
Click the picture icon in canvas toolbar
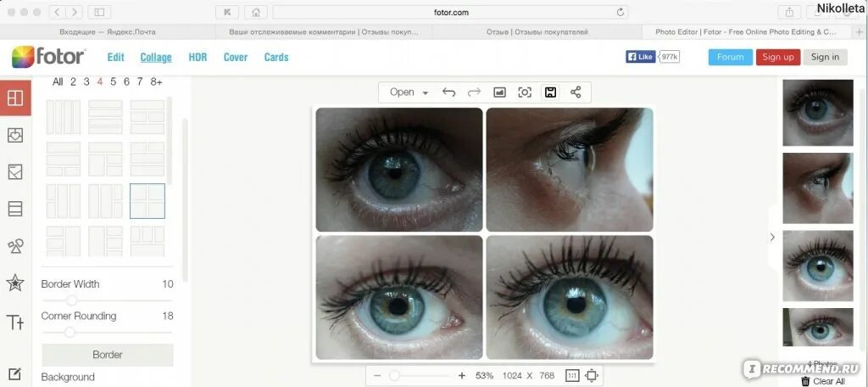(x=499, y=93)
